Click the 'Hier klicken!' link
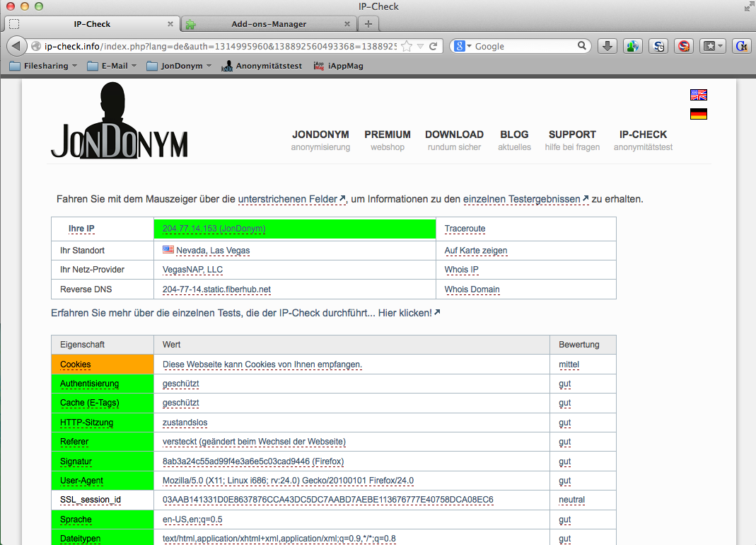 [x=409, y=313]
